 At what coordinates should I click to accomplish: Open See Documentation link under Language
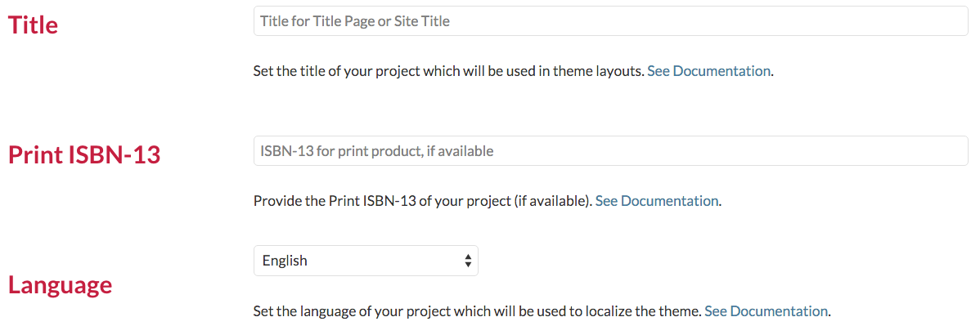tap(766, 311)
